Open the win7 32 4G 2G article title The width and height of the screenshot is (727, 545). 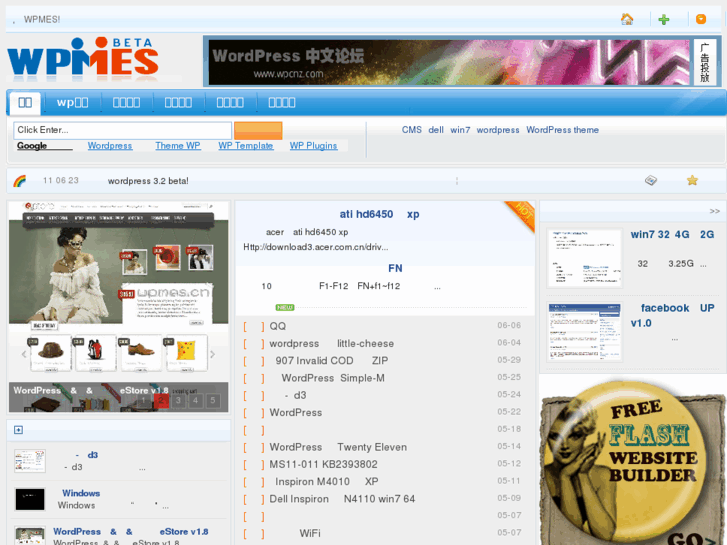click(672, 235)
